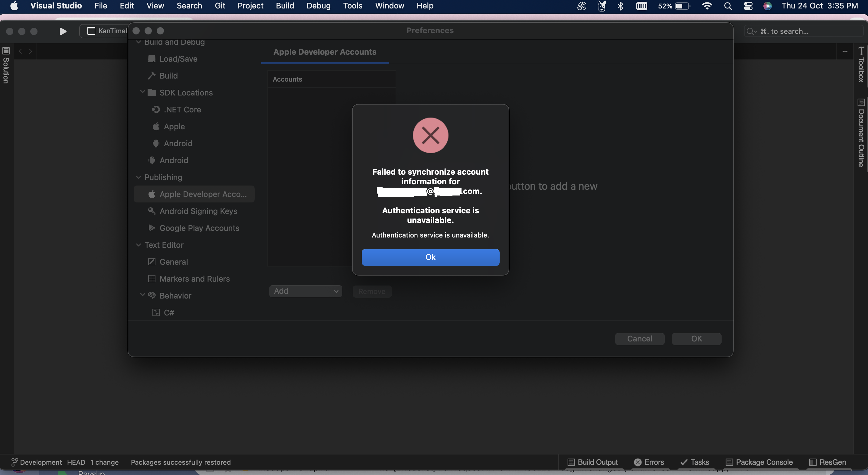This screenshot has width=868, height=475.
Task: Click the Ok button in error dialog
Action: click(430, 257)
